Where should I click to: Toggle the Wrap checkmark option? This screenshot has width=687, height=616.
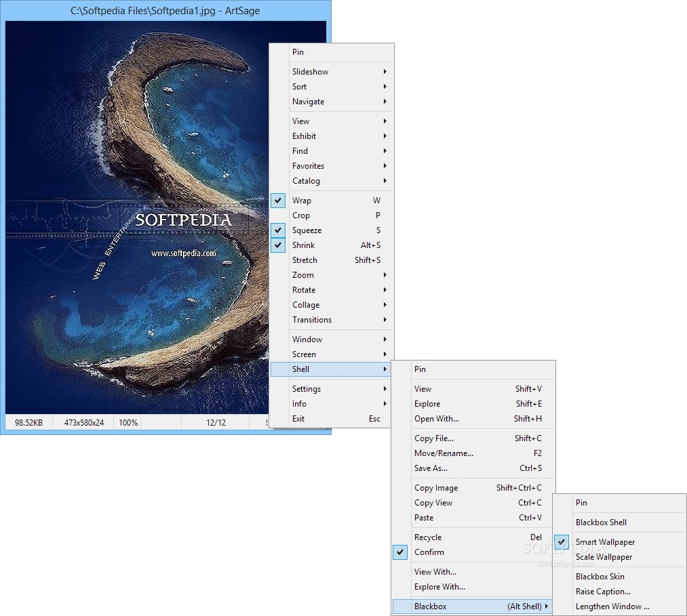pos(331,201)
